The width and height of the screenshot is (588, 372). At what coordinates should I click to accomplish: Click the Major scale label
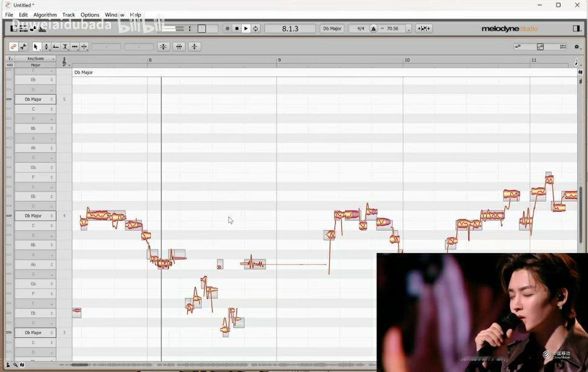click(x=35, y=65)
